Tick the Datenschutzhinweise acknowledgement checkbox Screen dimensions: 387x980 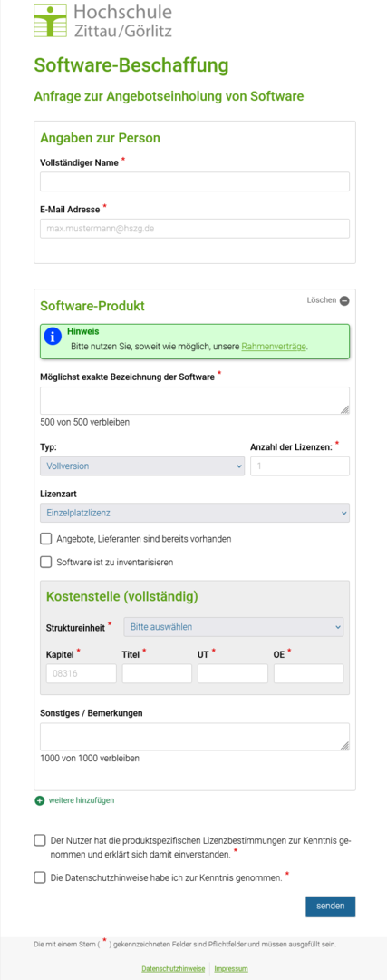coord(40,878)
